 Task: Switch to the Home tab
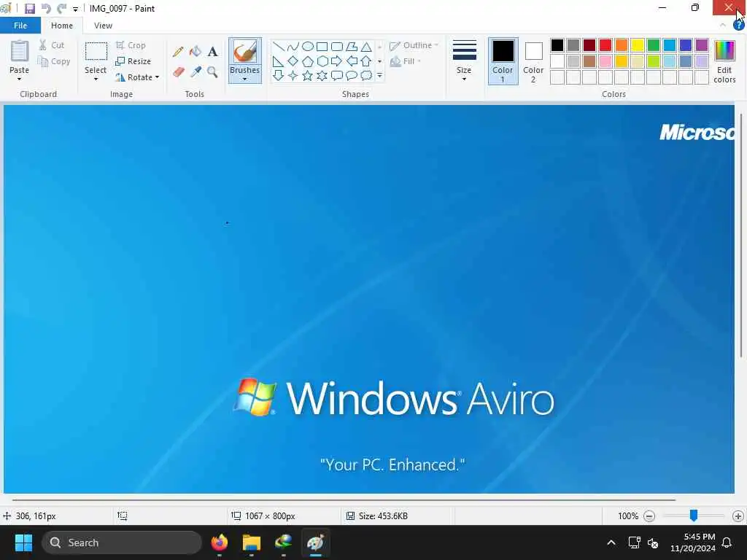click(x=62, y=26)
